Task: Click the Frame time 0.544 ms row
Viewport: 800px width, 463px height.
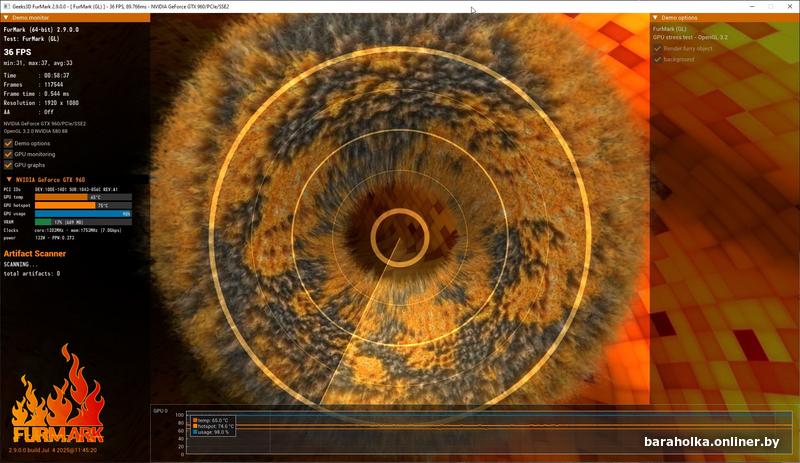Action: [36, 94]
